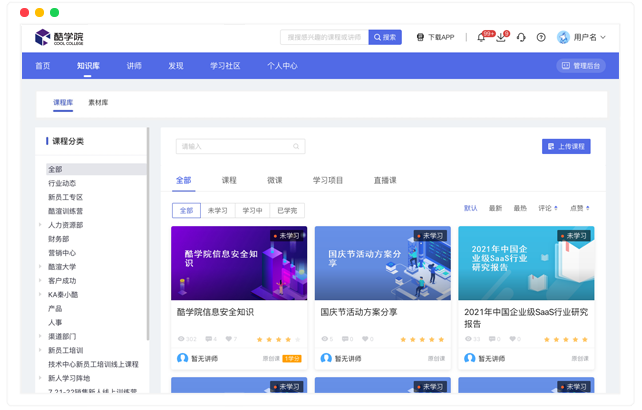
Task: Click lecturer avatar on 国庆节活动方案分享 card
Action: (326, 358)
